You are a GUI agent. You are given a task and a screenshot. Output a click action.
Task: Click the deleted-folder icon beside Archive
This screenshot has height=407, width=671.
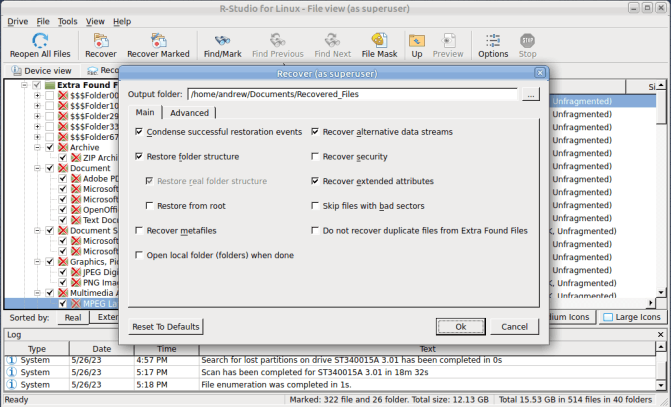63,147
